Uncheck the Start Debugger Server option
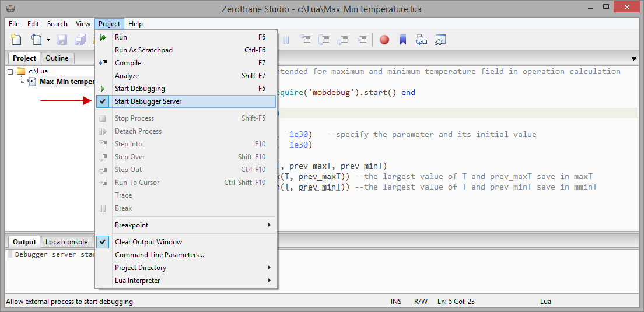Image resolution: width=644 pixels, height=312 pixels. 148,101
